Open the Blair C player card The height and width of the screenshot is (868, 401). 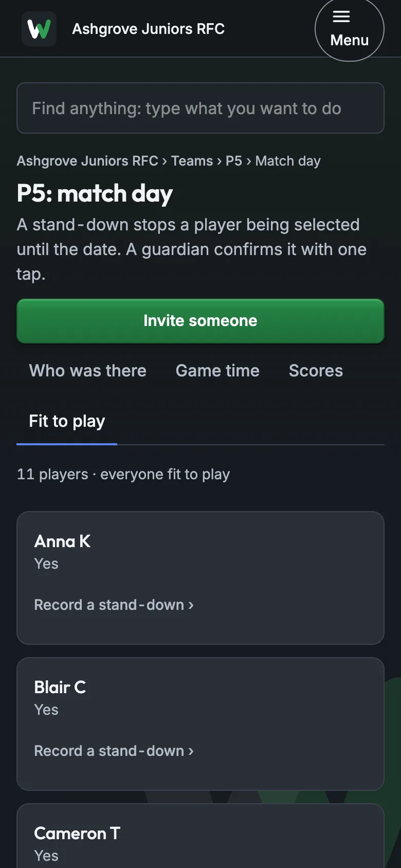(x=200, y=724)
